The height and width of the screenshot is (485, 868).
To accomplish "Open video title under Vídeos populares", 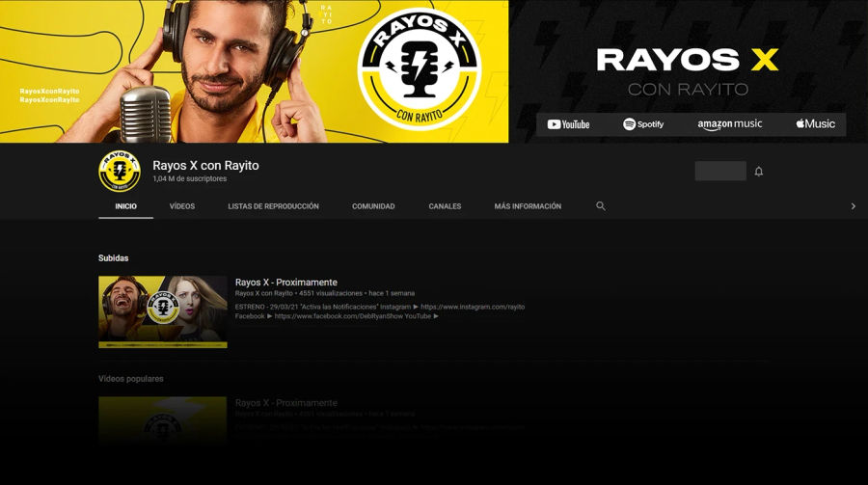I will coord(286,403).
